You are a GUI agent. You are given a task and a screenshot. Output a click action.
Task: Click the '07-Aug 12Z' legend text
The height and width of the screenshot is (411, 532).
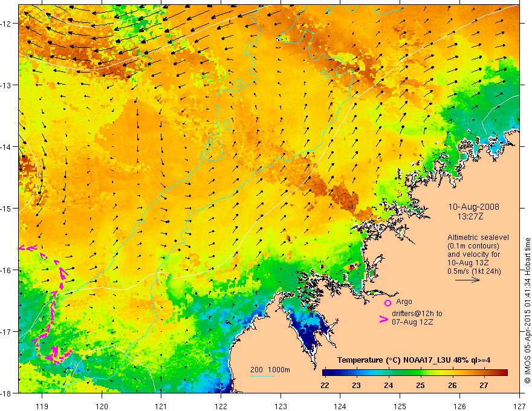[412, 322]
